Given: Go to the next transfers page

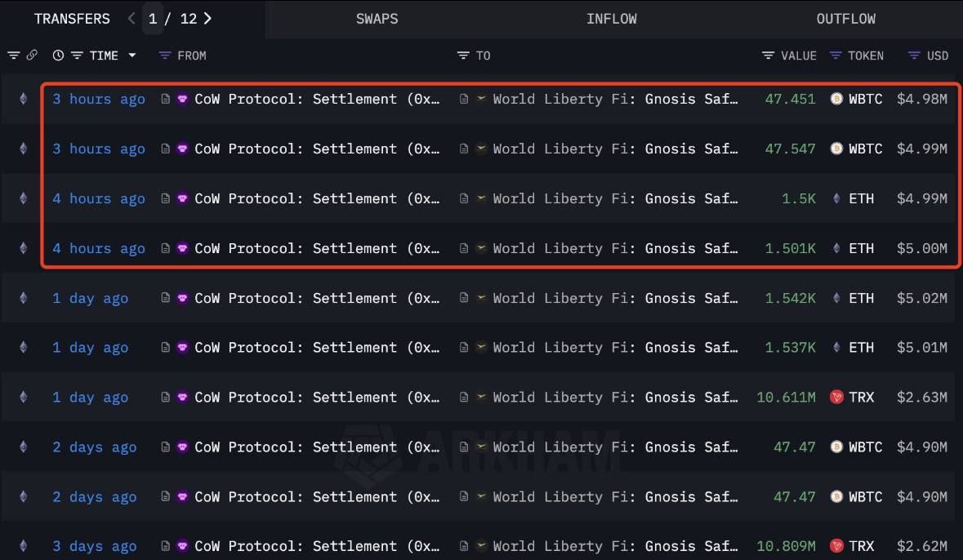Looking at the screenshot, I should [207, 19].
